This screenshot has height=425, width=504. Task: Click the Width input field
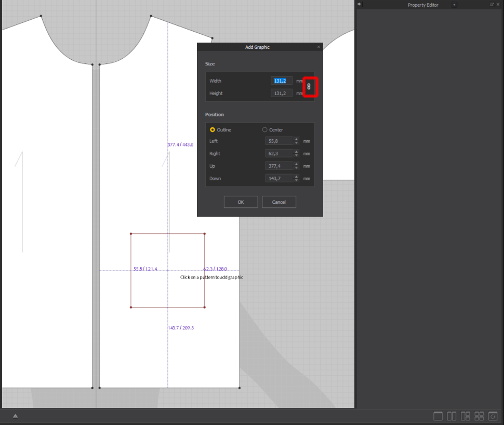pos(281,81)
